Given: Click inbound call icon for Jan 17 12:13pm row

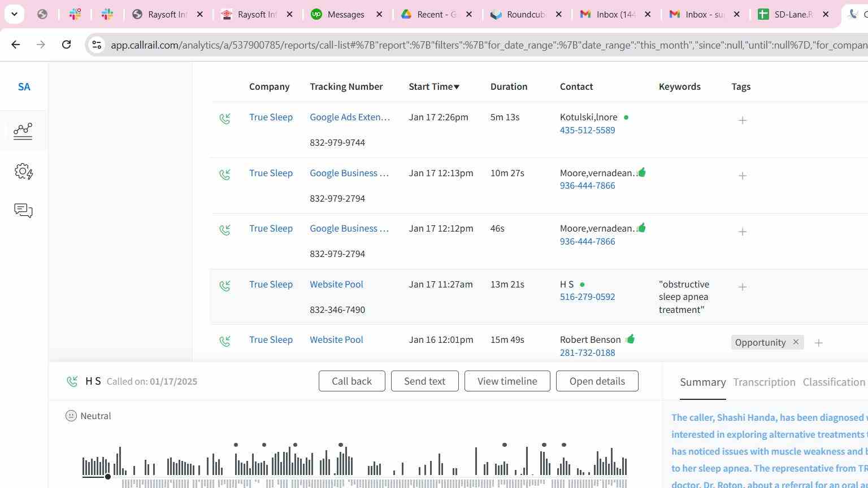Looking at the screenshot, I should coord(225,175).
